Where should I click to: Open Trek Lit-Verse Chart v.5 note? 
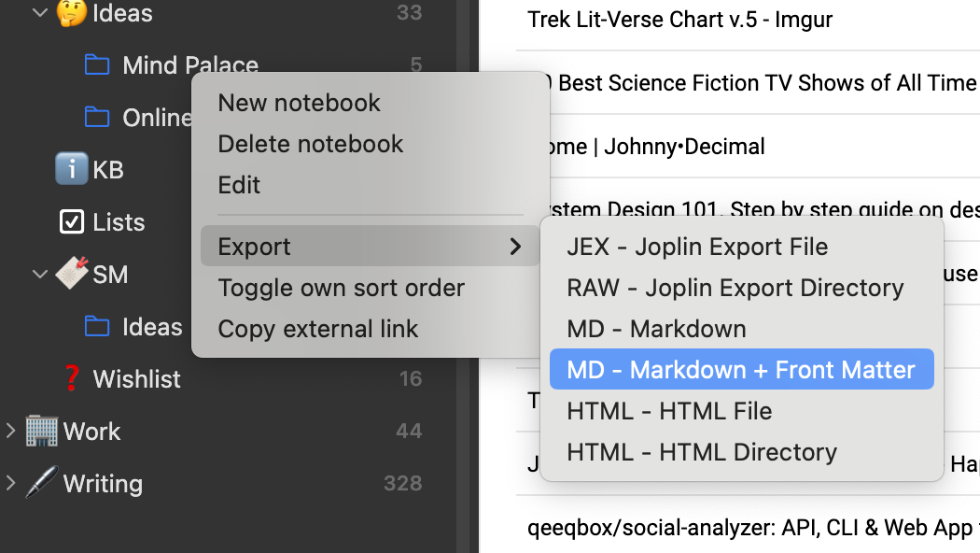click(x=679, y=19)
